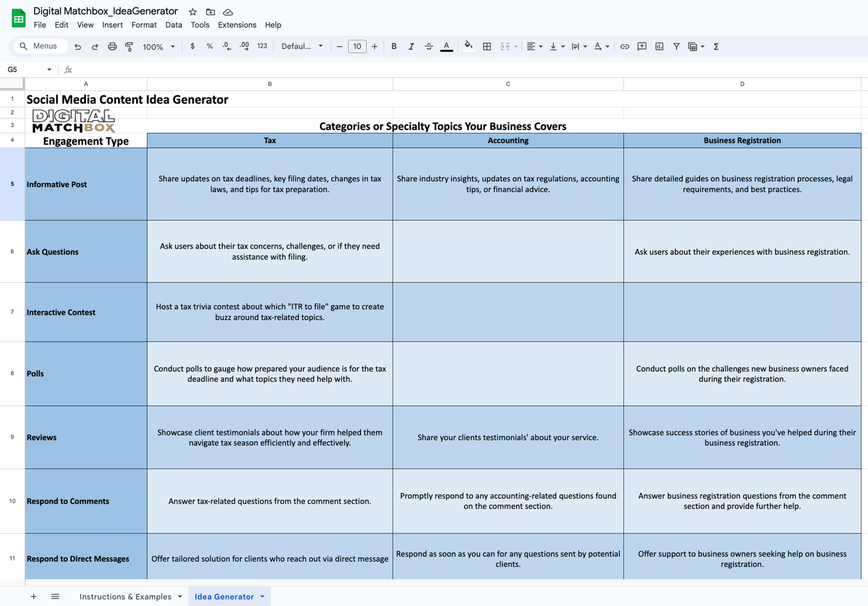Decrease decimal places
The width and height of the screenshot is (868, 606).
227,46
